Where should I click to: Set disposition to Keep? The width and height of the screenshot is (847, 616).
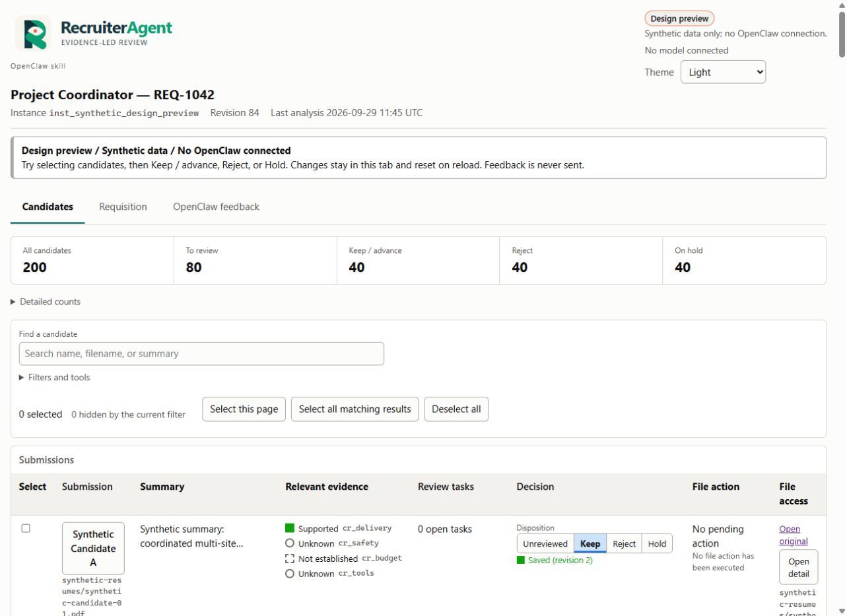point(590,543)
